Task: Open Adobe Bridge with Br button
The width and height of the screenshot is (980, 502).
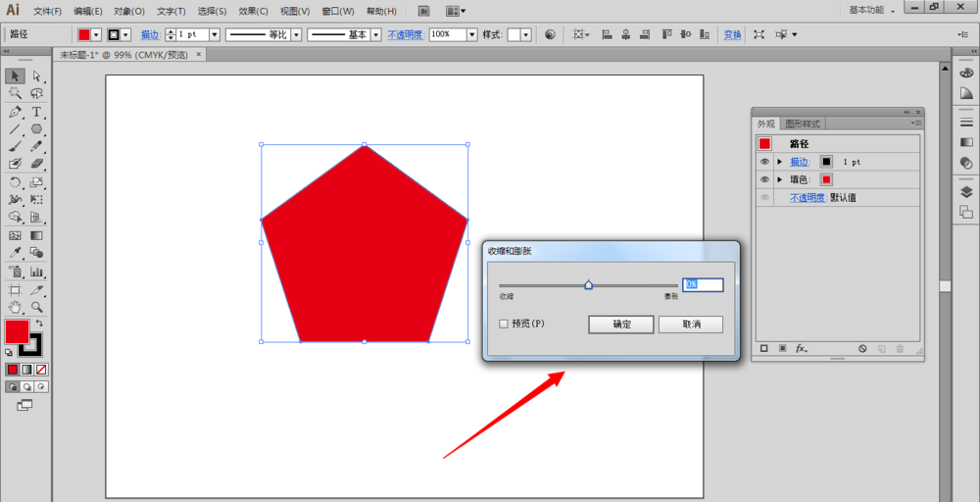Action: click(423, 11)
